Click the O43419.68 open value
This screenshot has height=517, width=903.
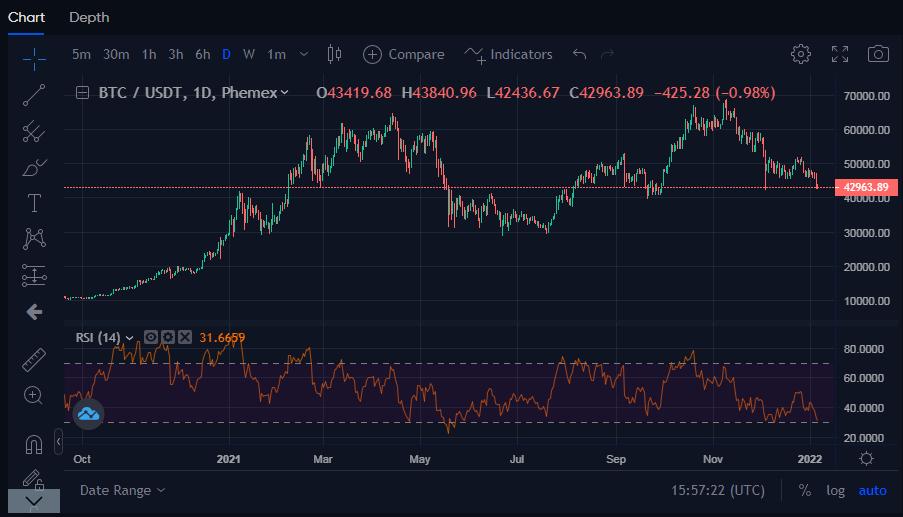[x=354, y=93]
